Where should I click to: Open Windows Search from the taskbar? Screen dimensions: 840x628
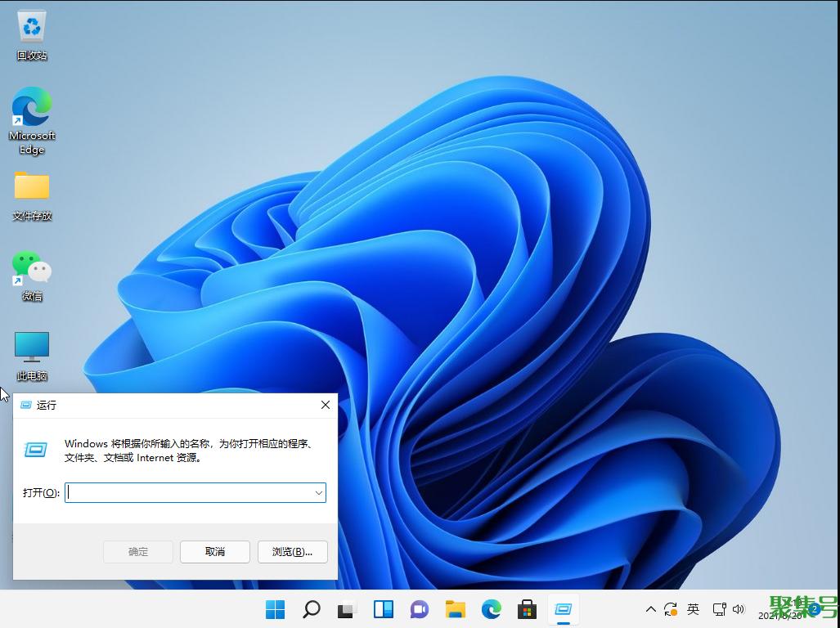[311, 609]
